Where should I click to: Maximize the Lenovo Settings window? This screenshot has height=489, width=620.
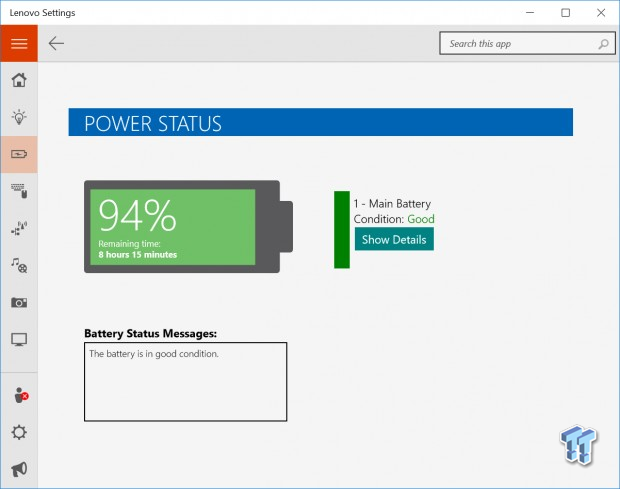click(x=566, y=13)
